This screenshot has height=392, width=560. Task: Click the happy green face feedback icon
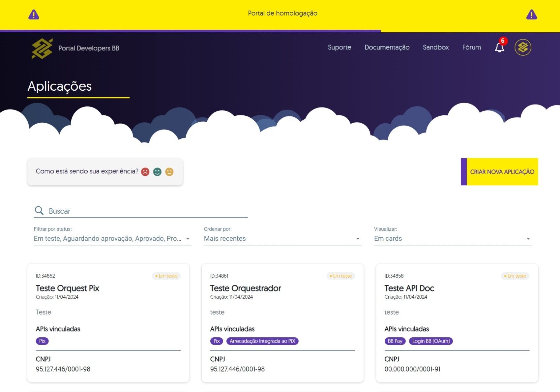click(x=157, y=172)
